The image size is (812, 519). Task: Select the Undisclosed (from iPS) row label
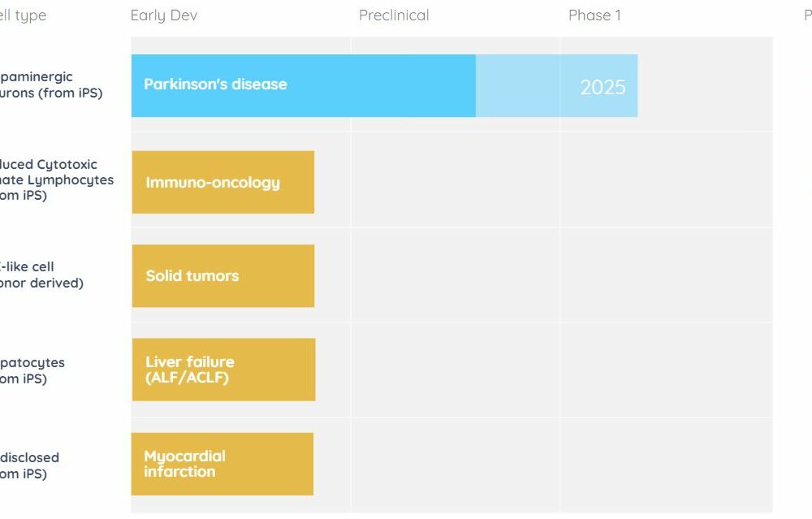tap(29, 465)
